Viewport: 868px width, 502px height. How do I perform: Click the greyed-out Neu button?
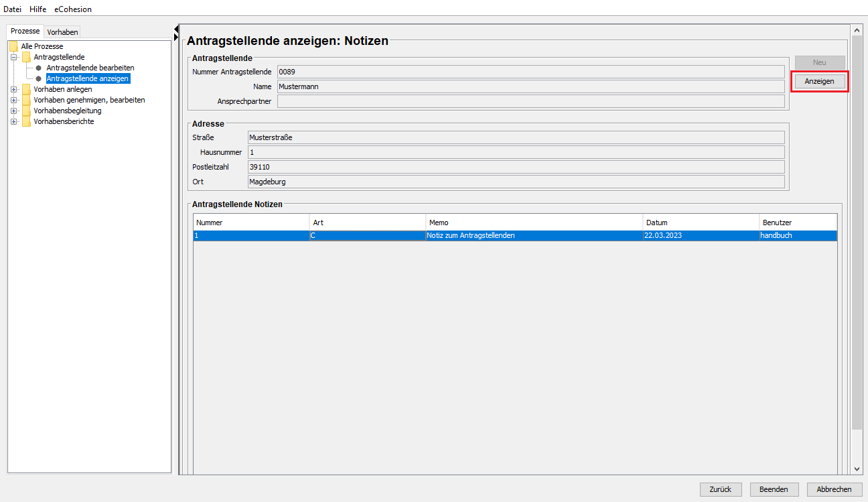820,62
